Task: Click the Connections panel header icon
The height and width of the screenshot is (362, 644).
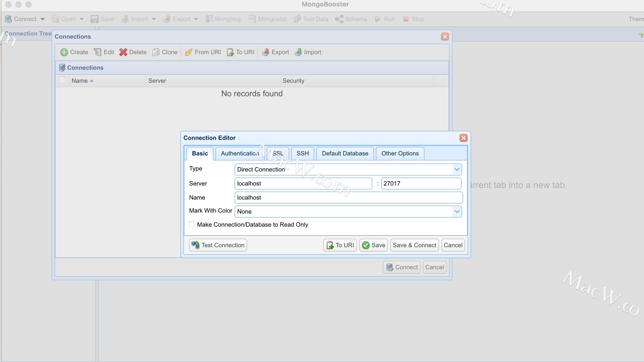Action: coord(62,68)
